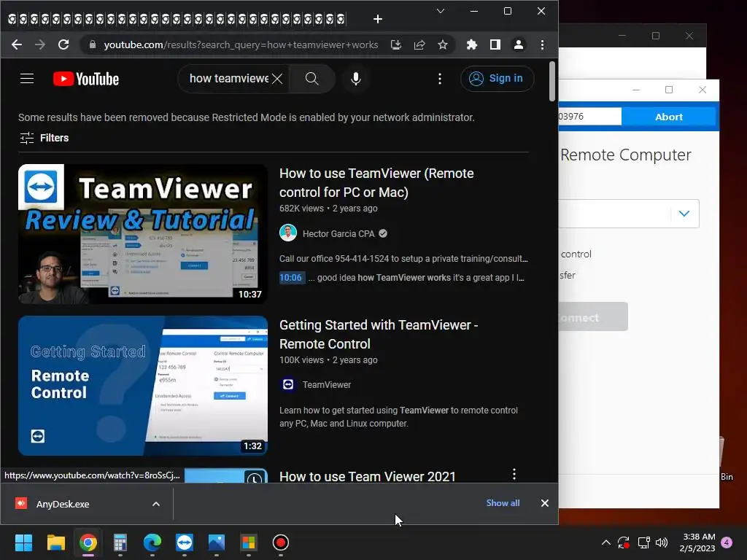Open options menu for Team Viewer 2021 video

[x=514, y=474]
